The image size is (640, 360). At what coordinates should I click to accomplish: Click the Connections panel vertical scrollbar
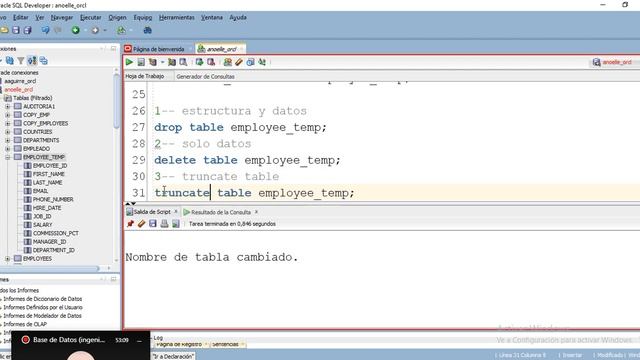pos(116,100)
